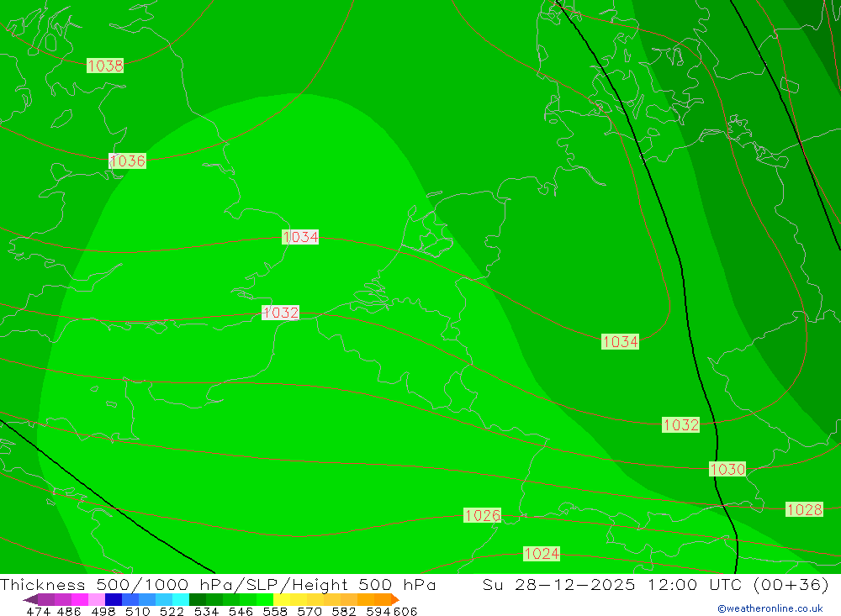Select the 1034 label near English east coast

300,237
